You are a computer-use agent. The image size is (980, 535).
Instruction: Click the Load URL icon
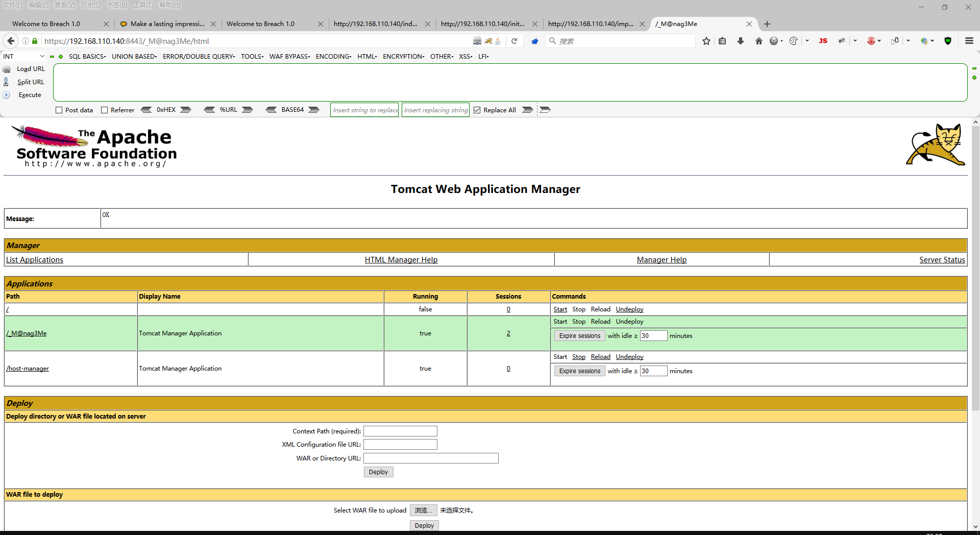[x=7, y=69]
